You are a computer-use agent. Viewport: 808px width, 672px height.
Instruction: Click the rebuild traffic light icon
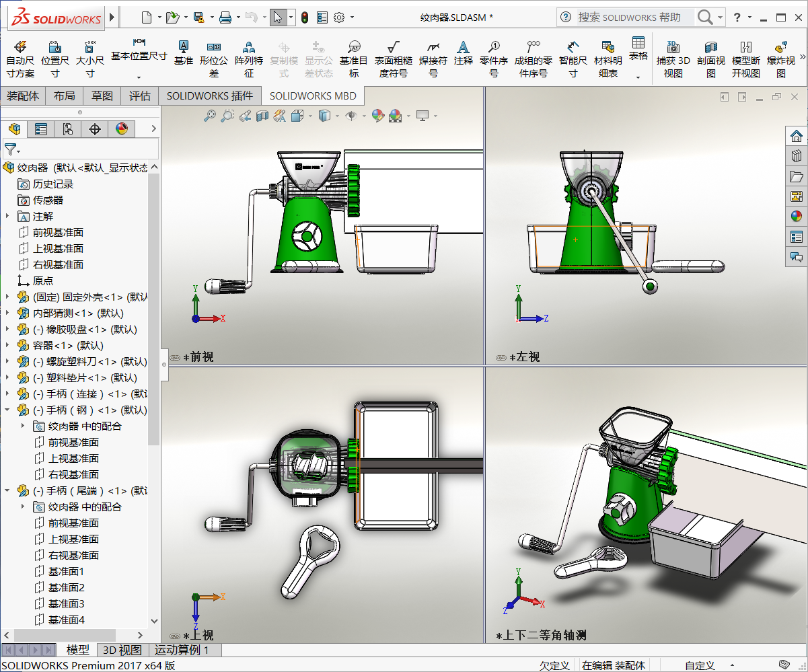304,17
